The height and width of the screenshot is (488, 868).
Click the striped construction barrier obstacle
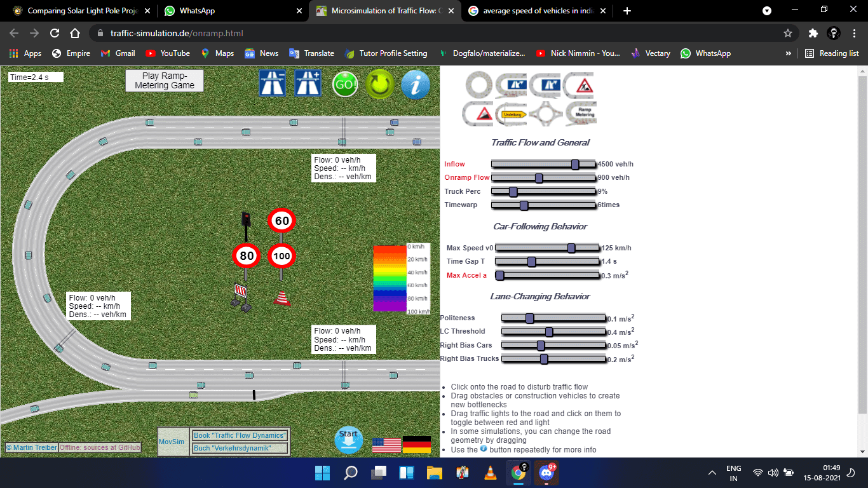pos(241,297)
